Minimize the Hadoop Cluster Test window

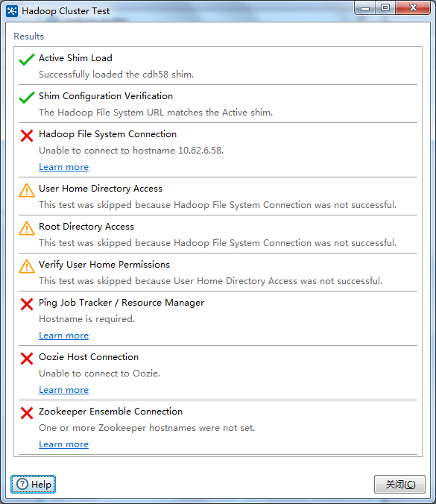pos(365,7)
